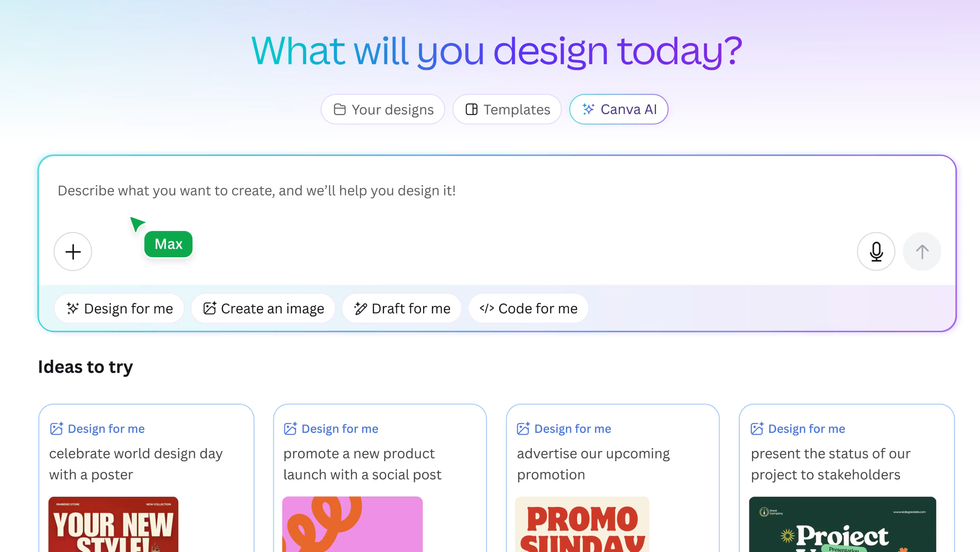Select the sparkle icon on Design for me
This screenshot has width=980, height=552.
[x=73, y=308]
